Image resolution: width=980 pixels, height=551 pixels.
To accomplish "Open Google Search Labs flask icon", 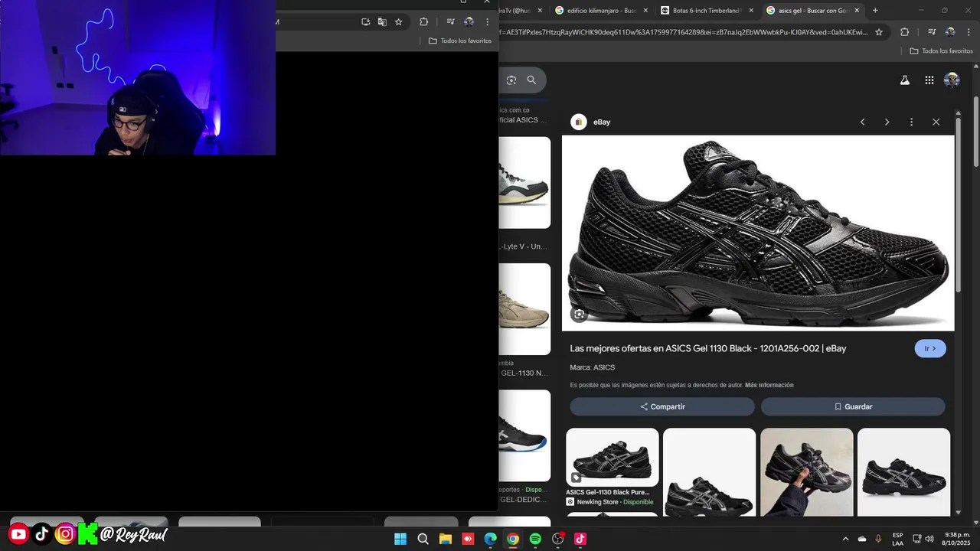I will click(904, 80).
